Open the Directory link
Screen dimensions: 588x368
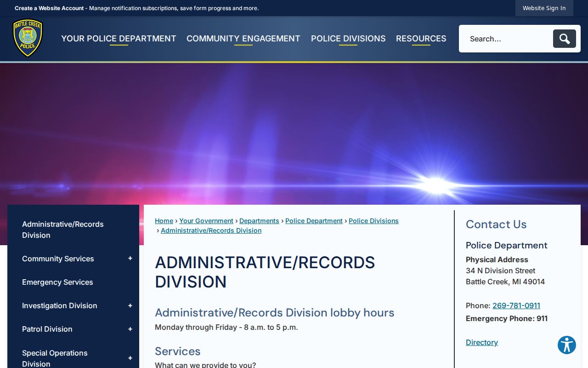[x=482, y=342]
